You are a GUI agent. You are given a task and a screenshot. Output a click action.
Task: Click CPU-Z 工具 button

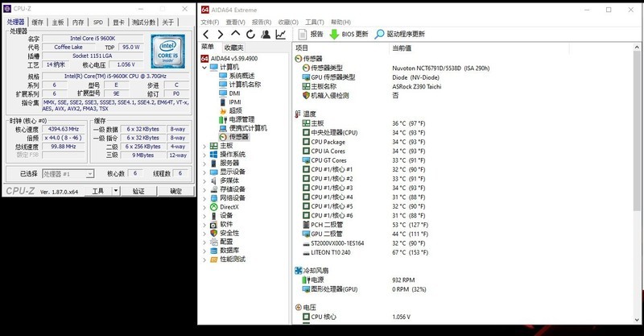(x=98, y=191)
